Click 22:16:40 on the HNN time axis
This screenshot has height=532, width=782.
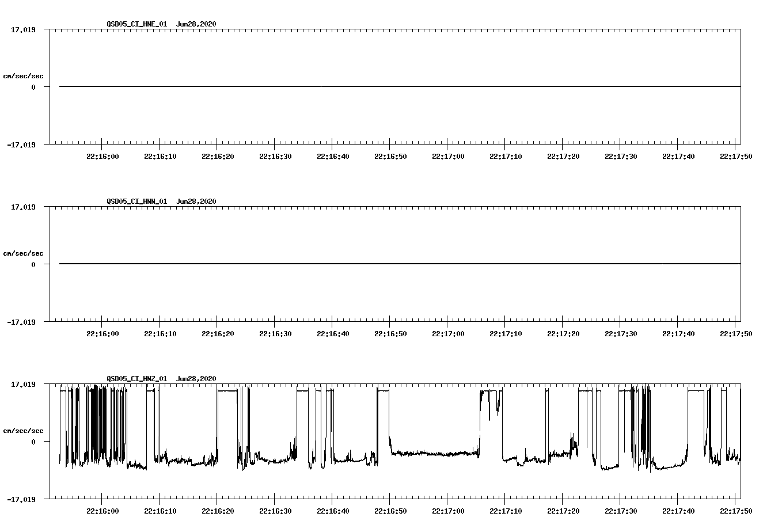[333, 334]
